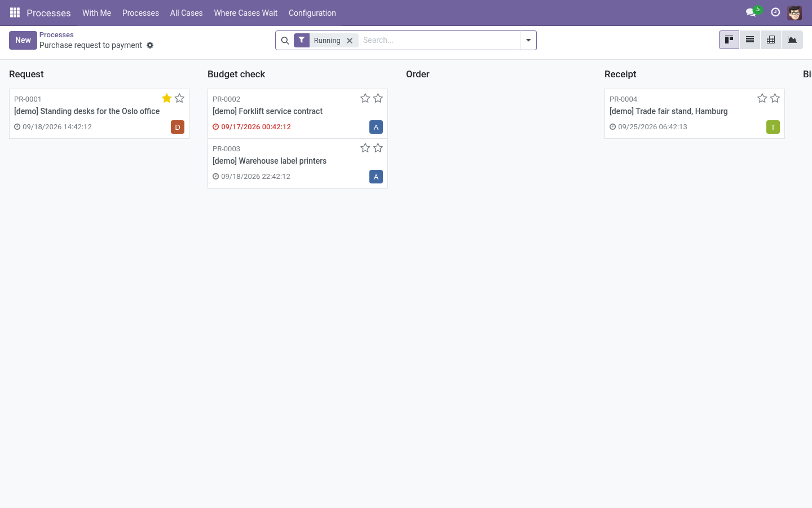Click the clock icon on PR-0004 deadline
Image resolution: width=812 pixels, height=508 pixels.
[612, 127]
